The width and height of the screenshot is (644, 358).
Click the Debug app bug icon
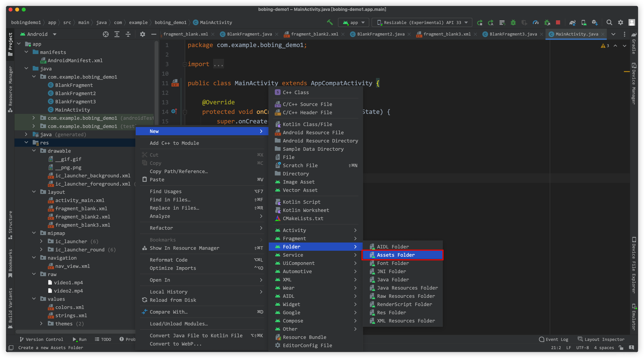click(513, 23)
